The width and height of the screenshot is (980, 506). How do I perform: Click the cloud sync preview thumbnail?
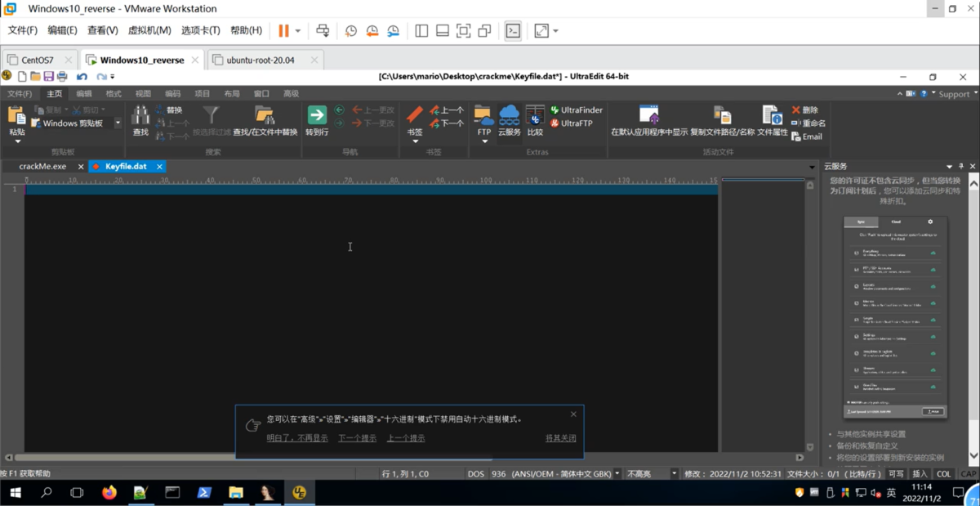[896, 317]
